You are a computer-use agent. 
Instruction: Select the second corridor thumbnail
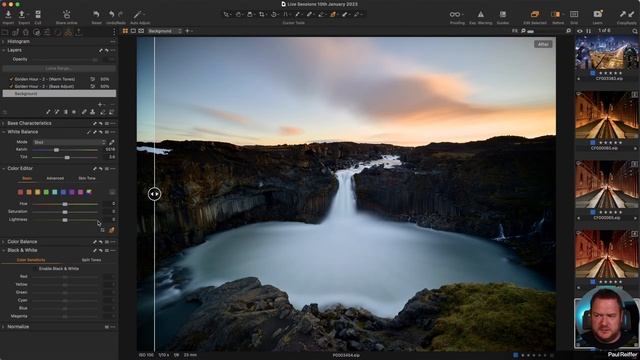coord(607,185)
